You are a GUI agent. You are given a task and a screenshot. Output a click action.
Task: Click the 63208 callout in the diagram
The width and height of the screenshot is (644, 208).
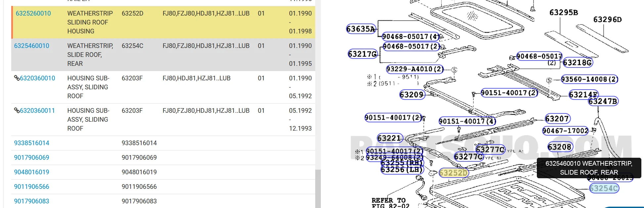(560, 147)
